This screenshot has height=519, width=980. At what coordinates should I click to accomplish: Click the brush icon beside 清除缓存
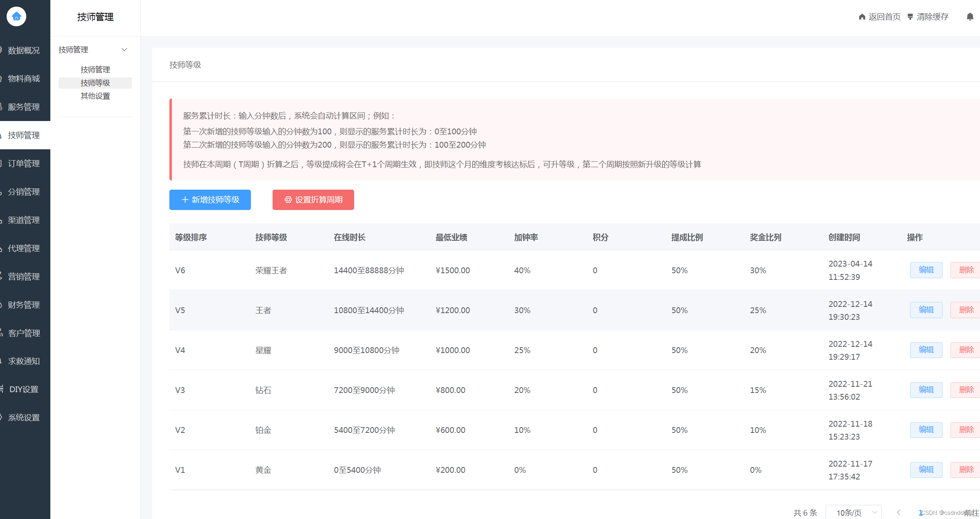coord(910,17)
